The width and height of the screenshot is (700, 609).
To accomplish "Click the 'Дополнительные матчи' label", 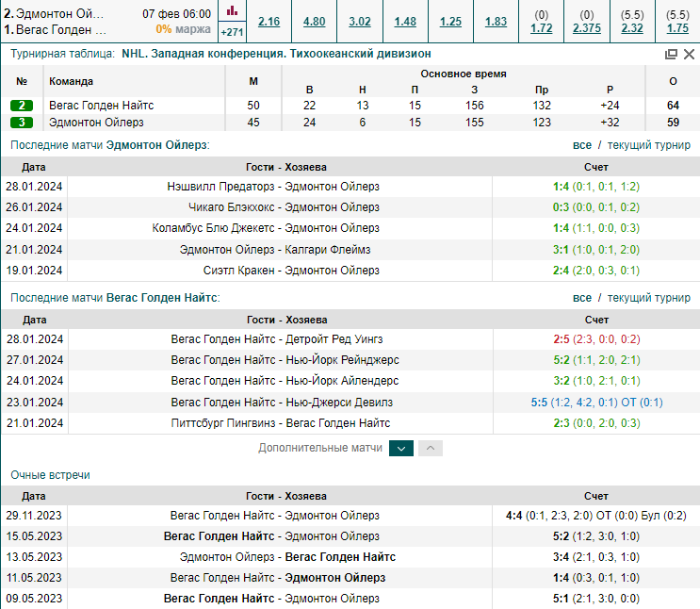I will pos(320,448).
